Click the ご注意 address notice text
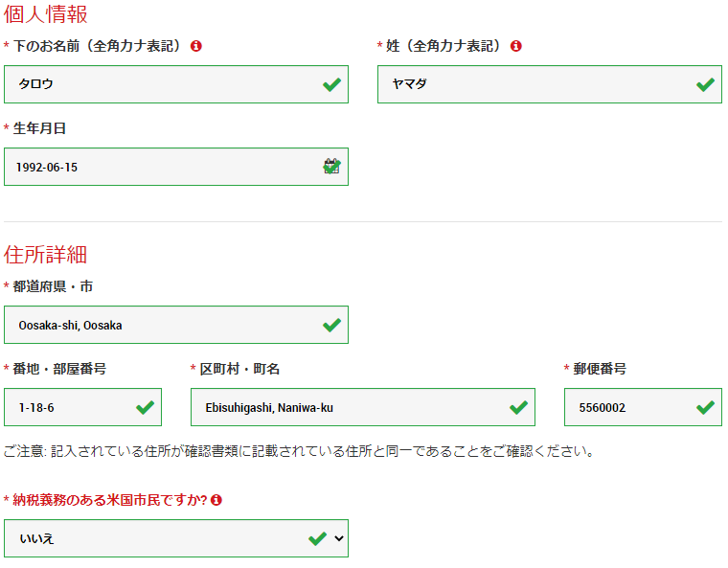The height and width of the screenshot is (568, 728). point(299,451)
